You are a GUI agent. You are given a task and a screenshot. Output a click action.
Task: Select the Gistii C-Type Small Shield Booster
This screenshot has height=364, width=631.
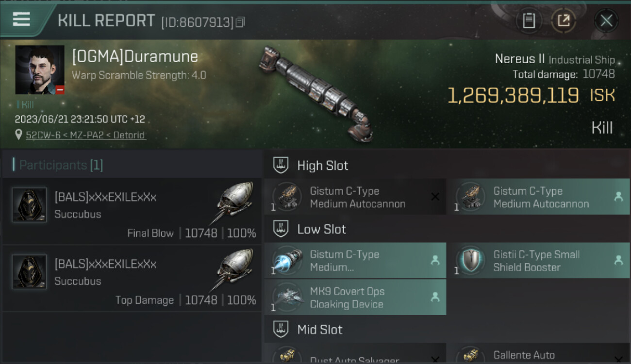tap(538, 261)
